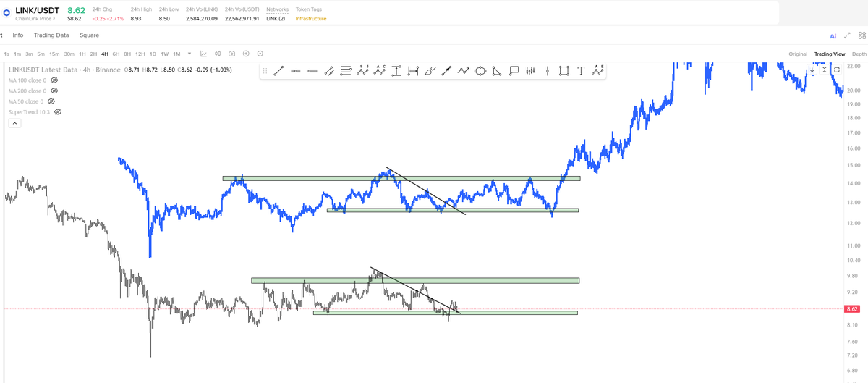This screenshot has width=868, height=383.
Task: Click the ChainLink token logo
Action: point(7,12)
